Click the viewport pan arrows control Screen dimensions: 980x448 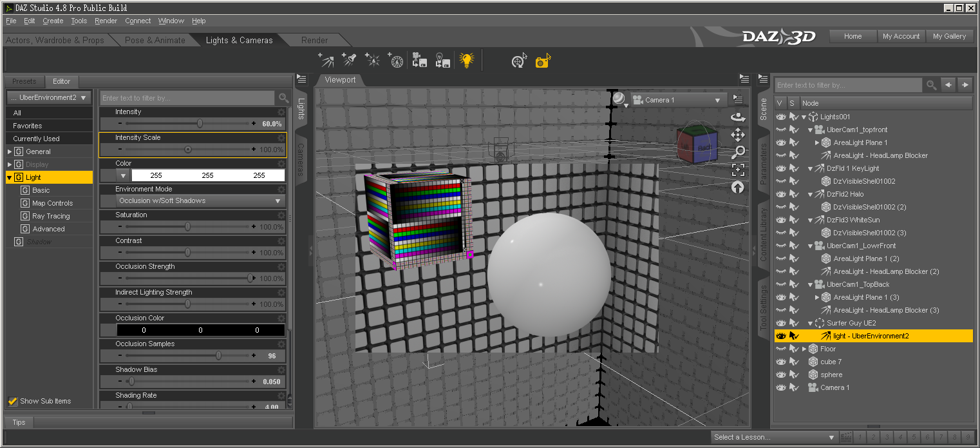click(x=738, y=135)
